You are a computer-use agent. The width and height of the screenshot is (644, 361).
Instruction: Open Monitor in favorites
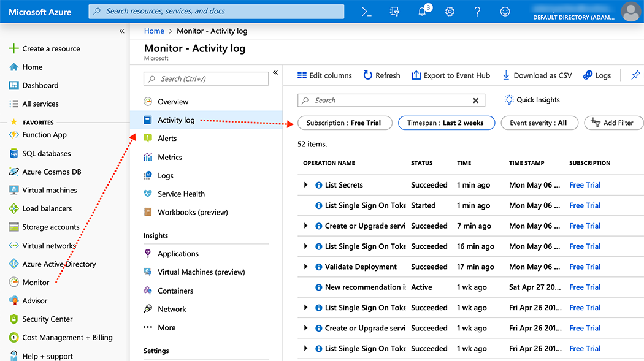(x=29, y=282)
